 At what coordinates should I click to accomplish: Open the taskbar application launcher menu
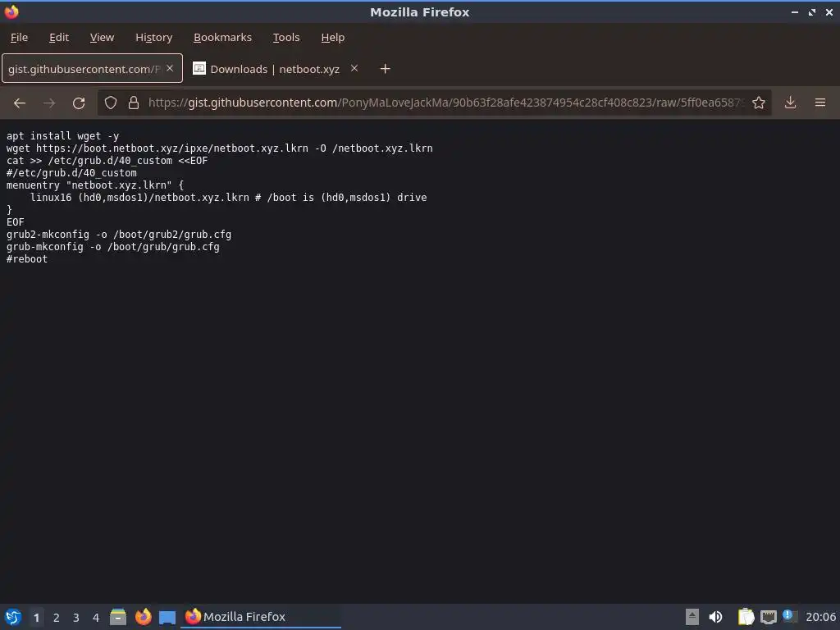tap(13, 617)
